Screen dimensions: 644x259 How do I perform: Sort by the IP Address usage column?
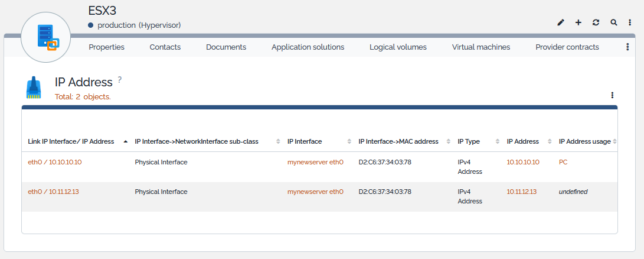[x=586, y=142]
